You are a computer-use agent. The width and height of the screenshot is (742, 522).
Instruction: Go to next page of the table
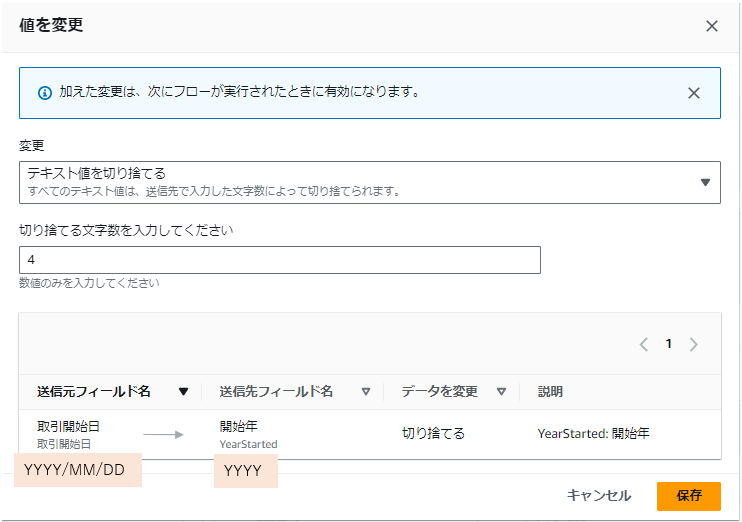[x=694, y=344]
